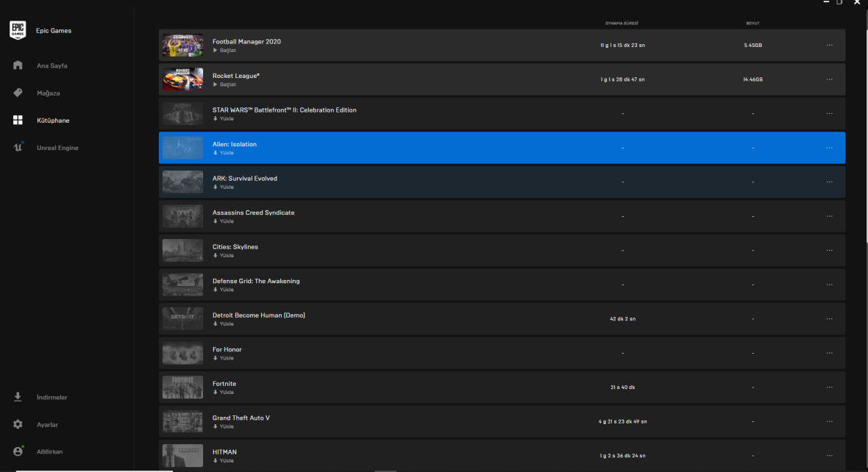The image size is (868, 472).
Task: Install Assassins Creed Syndicate via Yükle
Action: pos(224,221)
